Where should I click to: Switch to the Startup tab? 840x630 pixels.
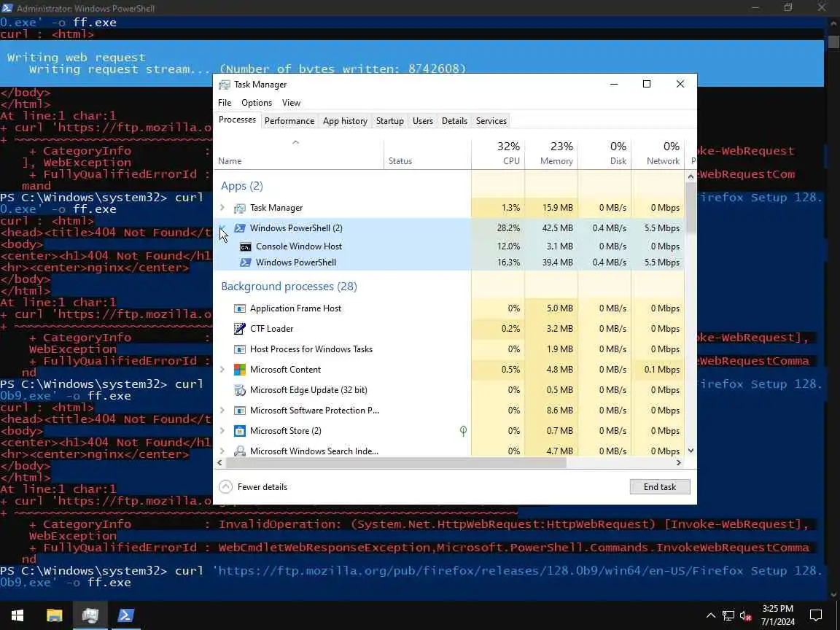(389, 121)
